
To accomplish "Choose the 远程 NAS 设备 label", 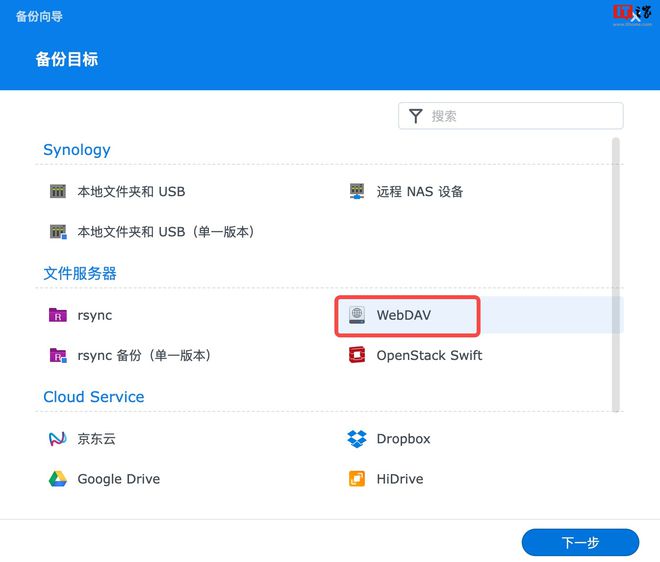I will coord(420,191).
